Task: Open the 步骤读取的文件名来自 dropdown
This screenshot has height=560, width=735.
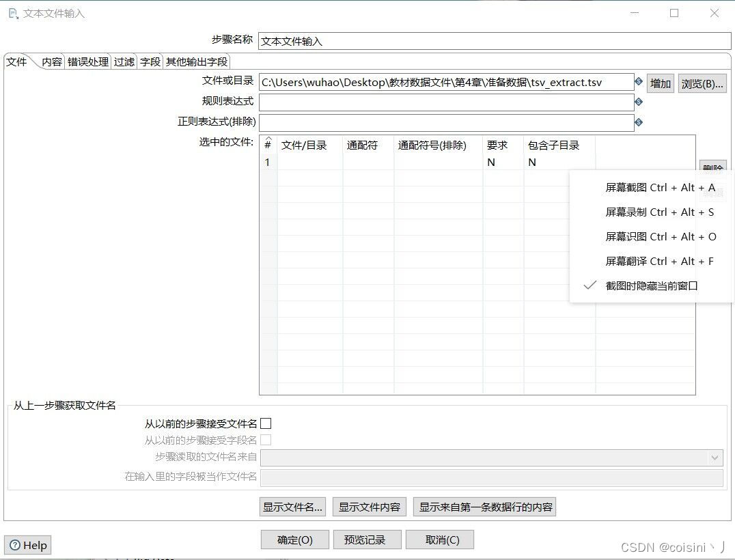Action: [715, 458]
